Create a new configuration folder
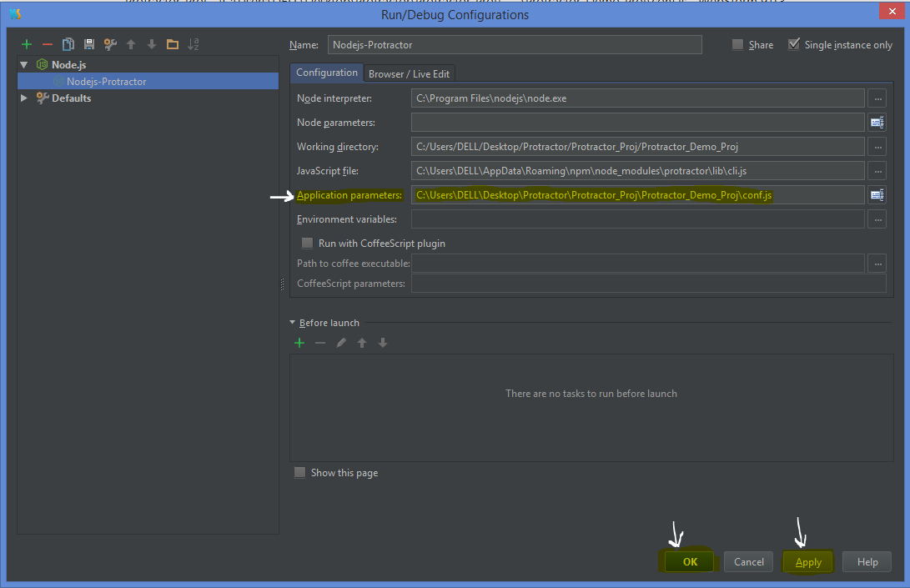 pos(172,43)
